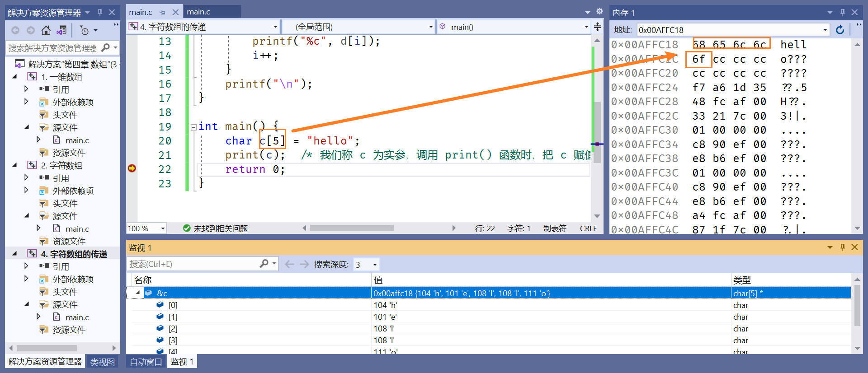Viewport: 868px width, 373px height.
Task: Switch to the 类视图 tab
Action: [x=102, y=362]
